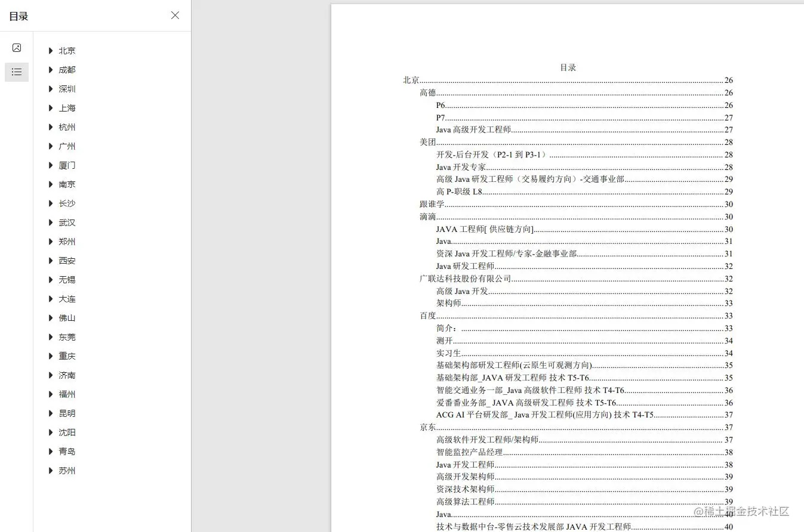Open 苏州 in the outline
Image resolution: width=804 pixels, height=532 pixels.
click(67, 471)
